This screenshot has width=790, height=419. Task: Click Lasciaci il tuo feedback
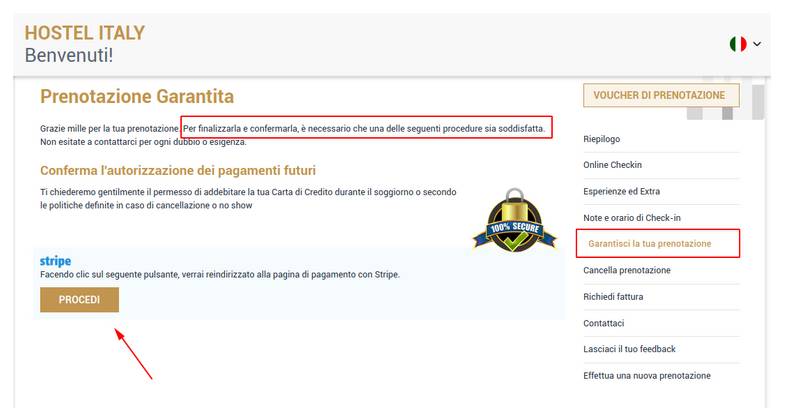click(x=629, y=349)
